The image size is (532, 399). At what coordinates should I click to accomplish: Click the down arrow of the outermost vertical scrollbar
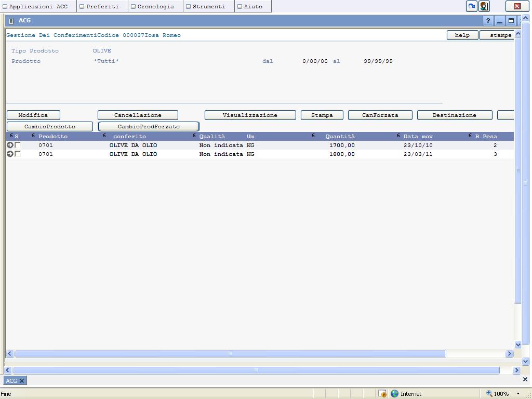point(525,362)
